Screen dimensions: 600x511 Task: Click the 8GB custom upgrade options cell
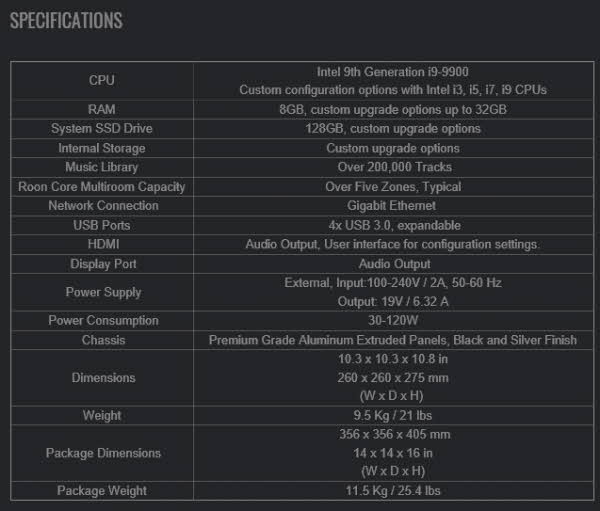[393, 109]
